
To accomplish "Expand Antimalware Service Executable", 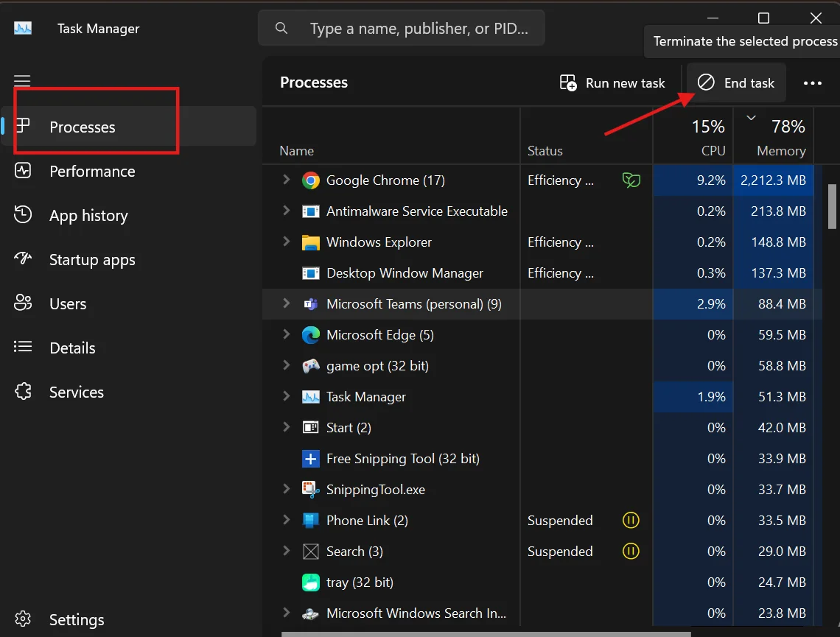I will (x=286, y=211).
